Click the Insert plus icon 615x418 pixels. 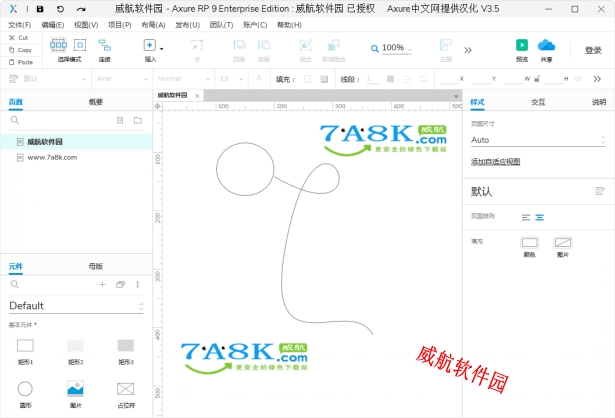(x=149, y=45)
